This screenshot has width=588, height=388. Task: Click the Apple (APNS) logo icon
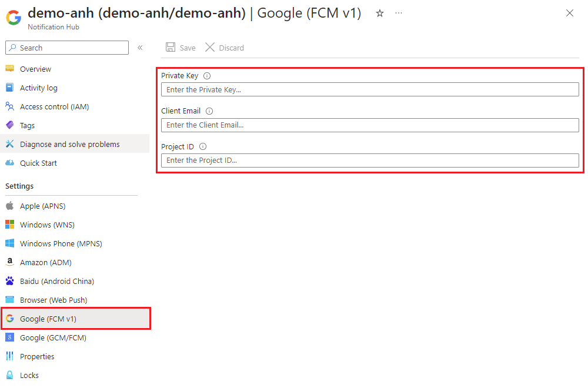(x=10, y=205)
